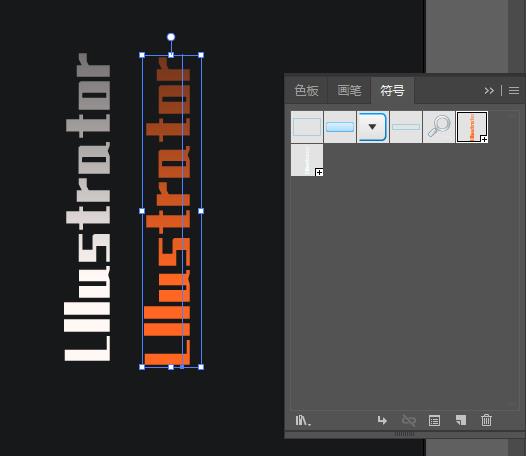This screenshot has height=456, width=526.
Task: Click the panel bottom resize grip
Action: [404, 434]
